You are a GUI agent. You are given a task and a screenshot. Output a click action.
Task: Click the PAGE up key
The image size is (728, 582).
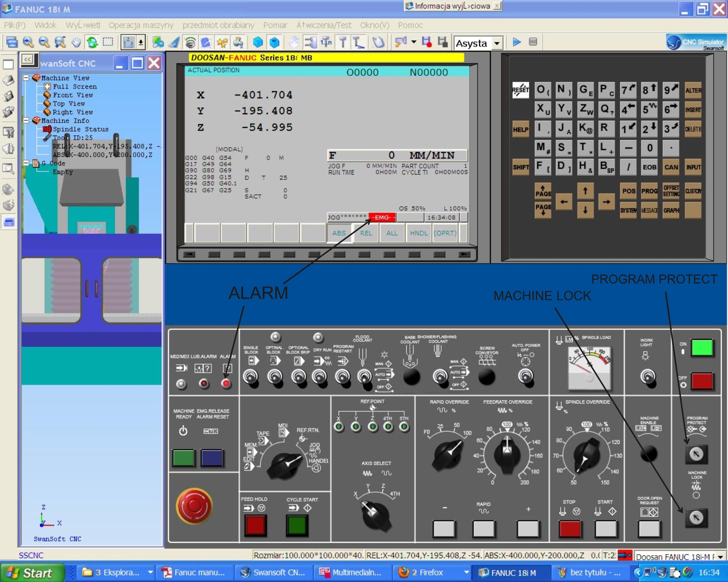pos(543,191)
